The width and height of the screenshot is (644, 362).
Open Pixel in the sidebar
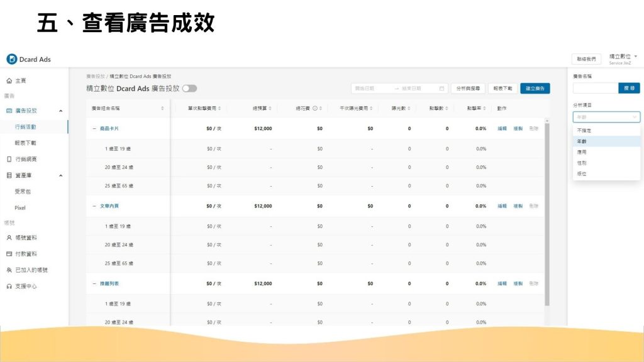click(20, 207)
